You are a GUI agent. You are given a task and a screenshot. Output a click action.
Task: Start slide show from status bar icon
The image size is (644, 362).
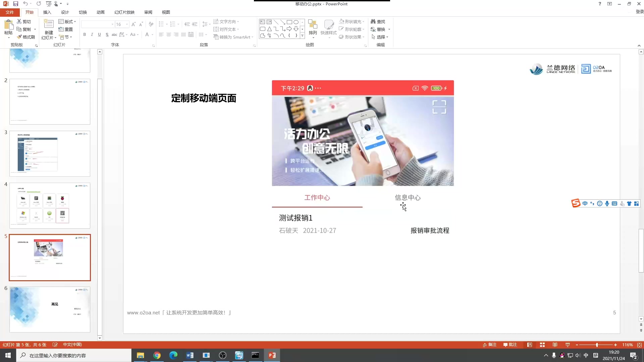[x=568, y=345]
